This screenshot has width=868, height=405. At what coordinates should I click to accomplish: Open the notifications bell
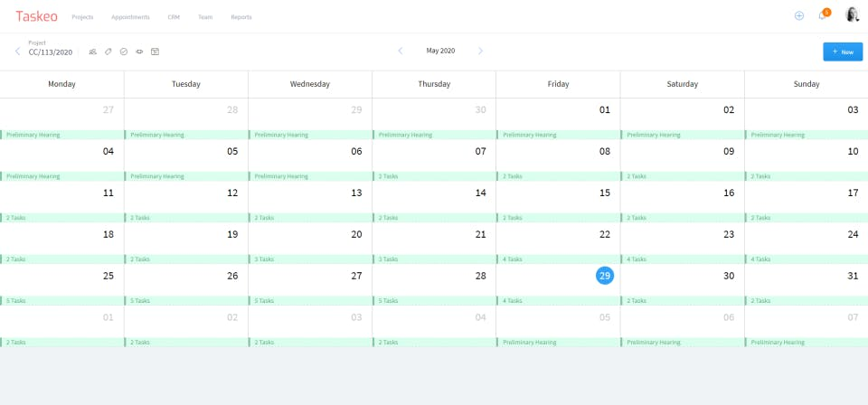click(822, 15)
